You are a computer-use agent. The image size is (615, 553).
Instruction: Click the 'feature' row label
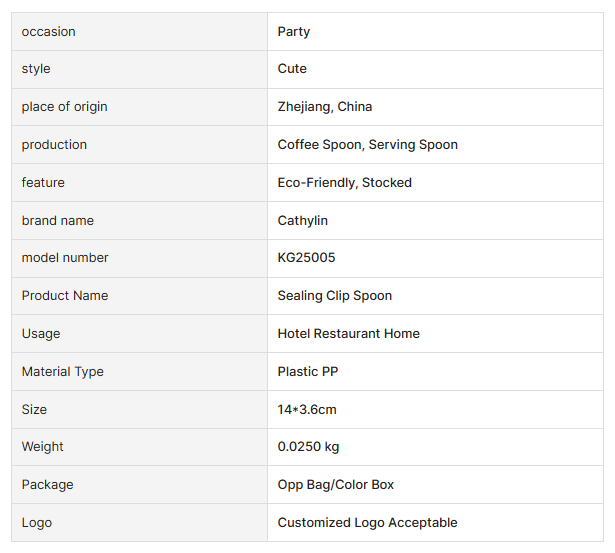coord(43,183)
